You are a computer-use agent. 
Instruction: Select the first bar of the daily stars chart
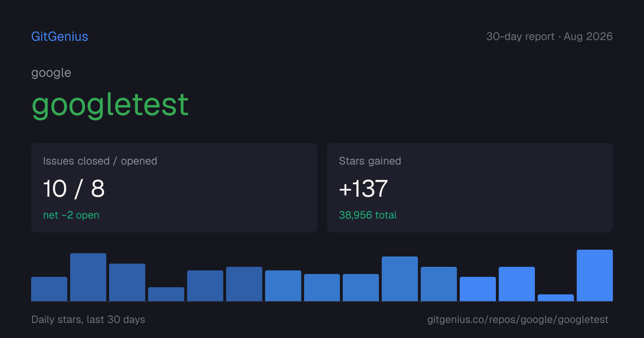coord(49,289)
